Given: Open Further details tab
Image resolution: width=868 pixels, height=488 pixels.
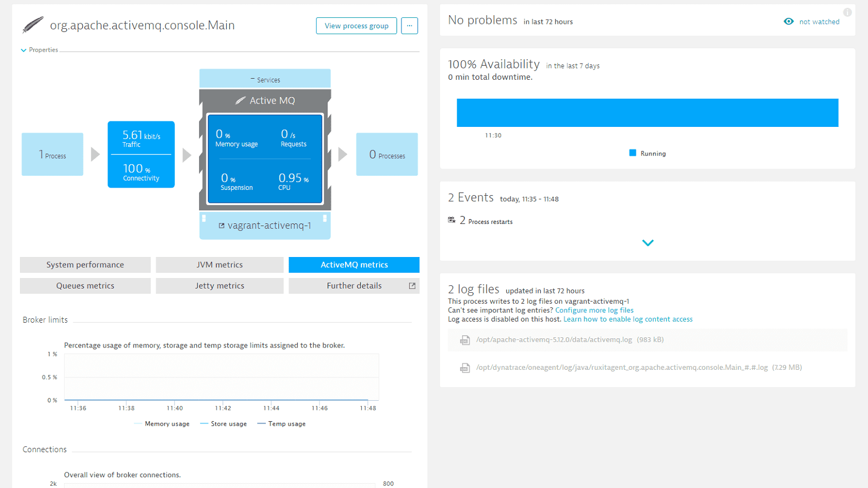Looking at the screenshot, I should [354, 286].
